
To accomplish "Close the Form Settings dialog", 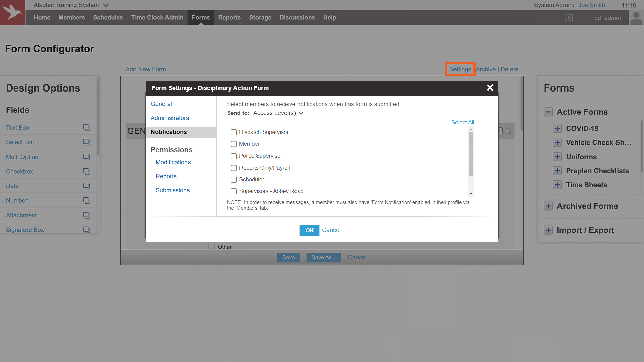I will pos(490,88).
